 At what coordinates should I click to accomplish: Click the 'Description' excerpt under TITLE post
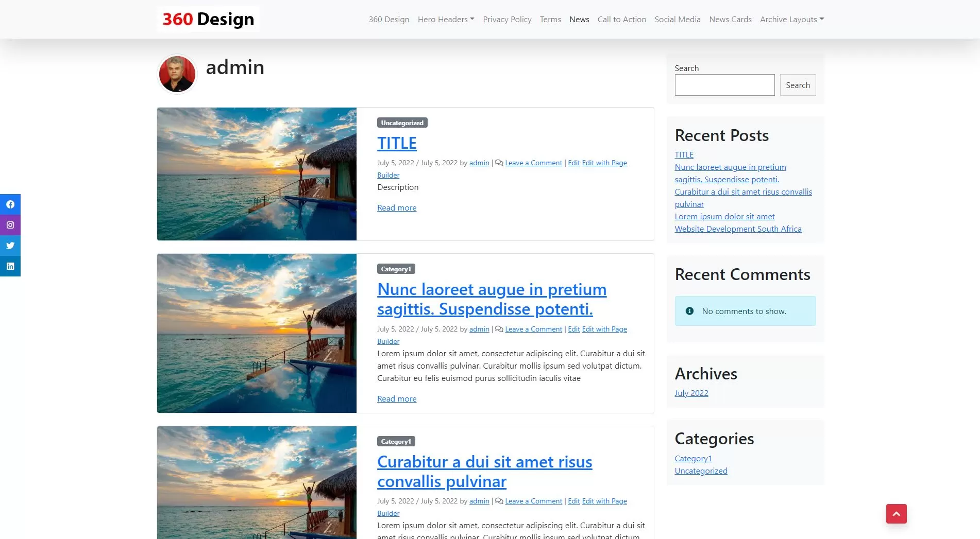click(398, 187)
